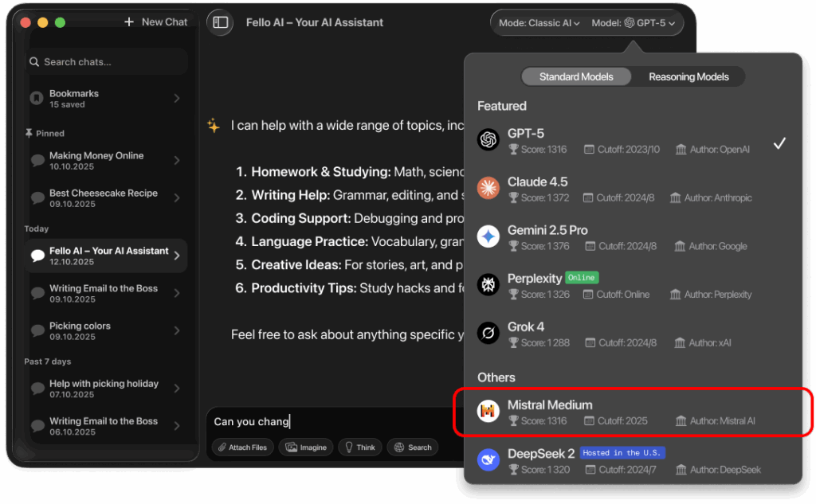Screen dimensions: 816x504
Task: Click the "Featured" section heading
Action: pos(502,106)
